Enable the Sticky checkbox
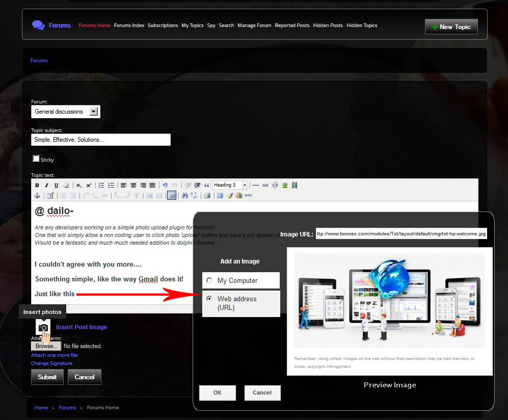The image size is (508, 420). click(36, 159)
